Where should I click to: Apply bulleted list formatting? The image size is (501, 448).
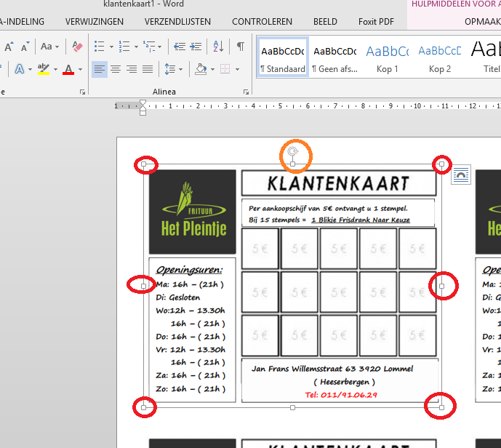(100, 47)
